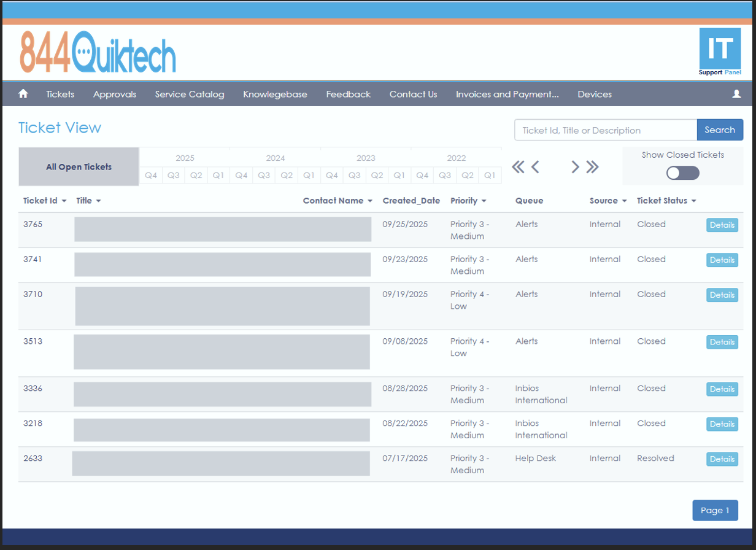The image size is (756, 550).
Task: Go to previous page with left chevron
Action: 535,167
